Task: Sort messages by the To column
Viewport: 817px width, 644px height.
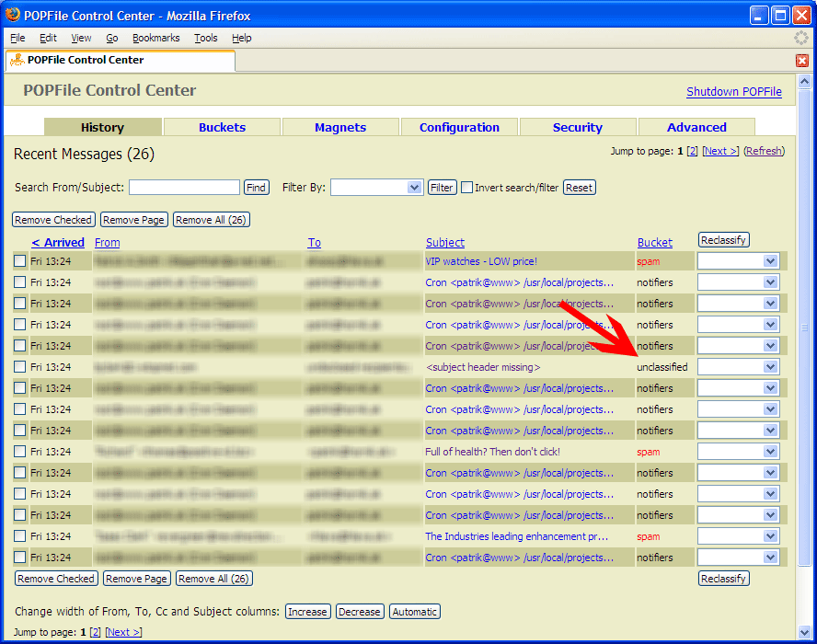Action: [x=314, y=243]
